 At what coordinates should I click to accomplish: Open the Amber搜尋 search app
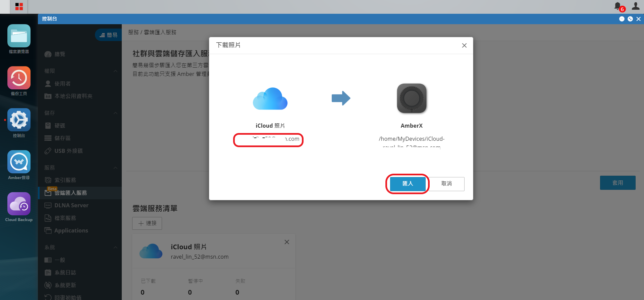click(19, 162)
